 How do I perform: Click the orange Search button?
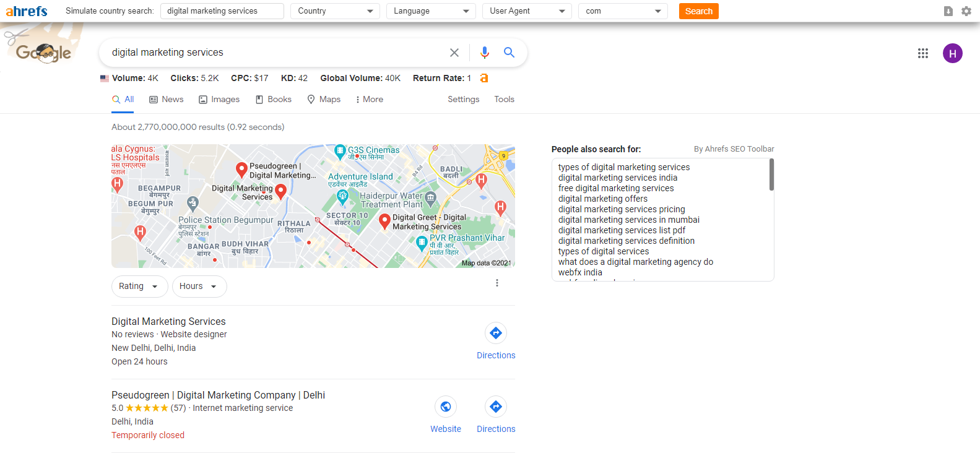pos(698,11)
